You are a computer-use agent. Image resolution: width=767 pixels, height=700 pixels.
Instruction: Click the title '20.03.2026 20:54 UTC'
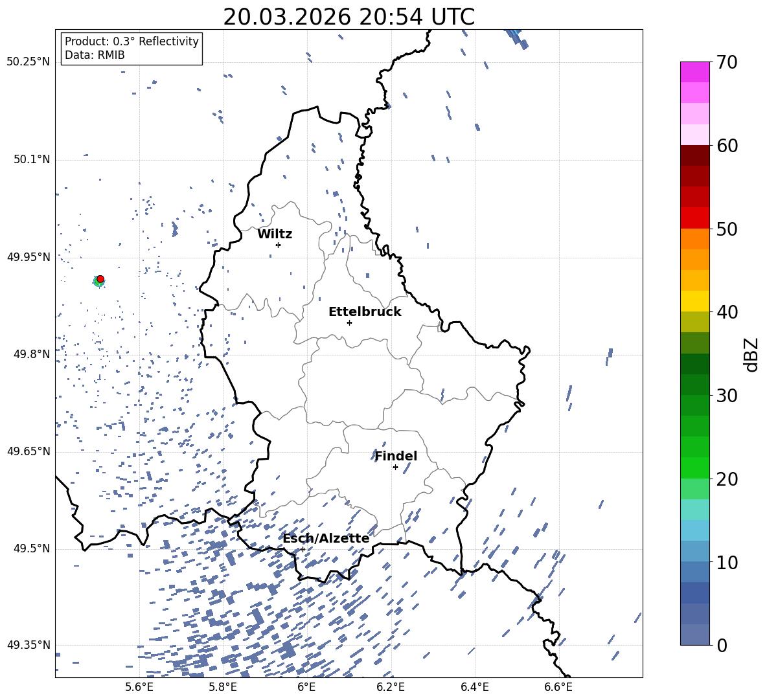tap(349, 17)
